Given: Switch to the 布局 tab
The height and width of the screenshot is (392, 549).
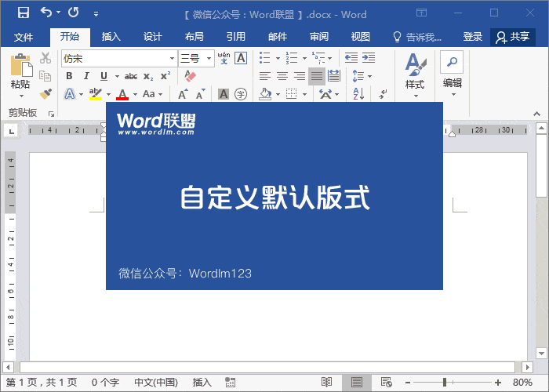Looking at the screenshot, I should (x=194, y=37).
